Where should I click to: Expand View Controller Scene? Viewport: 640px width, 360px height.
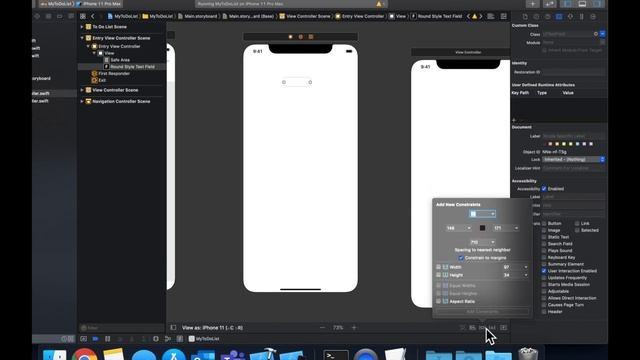(x=82, y=90)
